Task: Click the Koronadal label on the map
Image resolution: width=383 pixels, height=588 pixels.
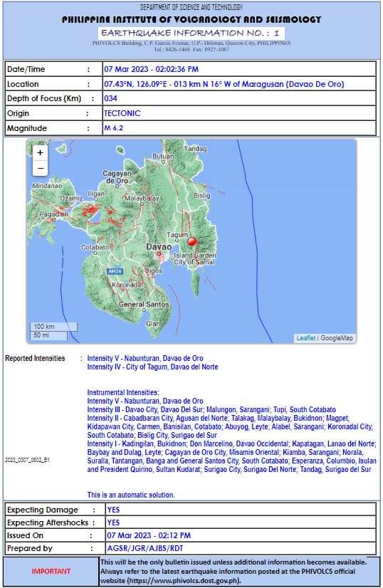Action: (127, 285)
